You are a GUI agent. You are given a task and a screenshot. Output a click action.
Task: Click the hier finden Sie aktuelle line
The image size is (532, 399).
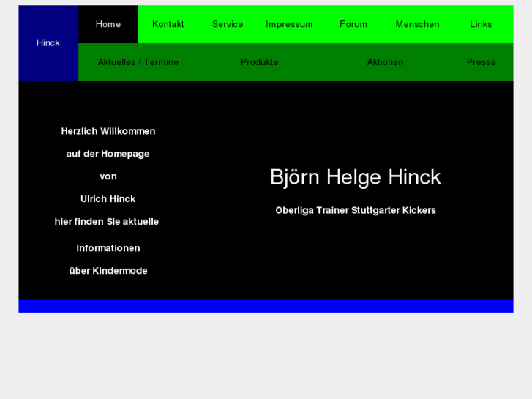click(107, 221)
